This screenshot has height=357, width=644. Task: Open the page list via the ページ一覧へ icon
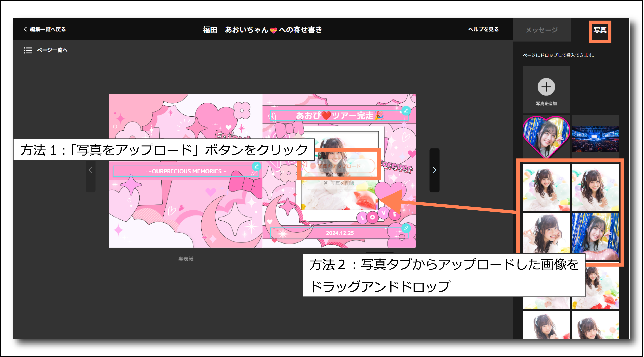[x=28, y=50]
